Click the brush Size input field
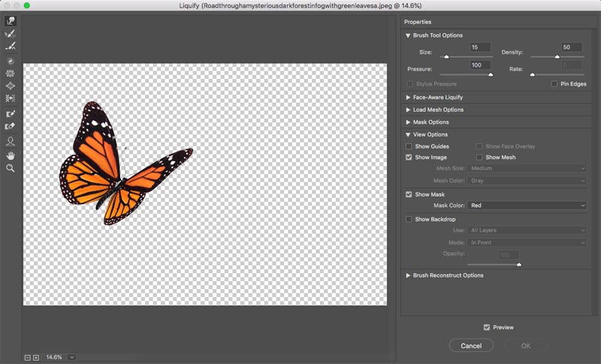Screen dimensions: 601x364 click(x=480, y=47)
